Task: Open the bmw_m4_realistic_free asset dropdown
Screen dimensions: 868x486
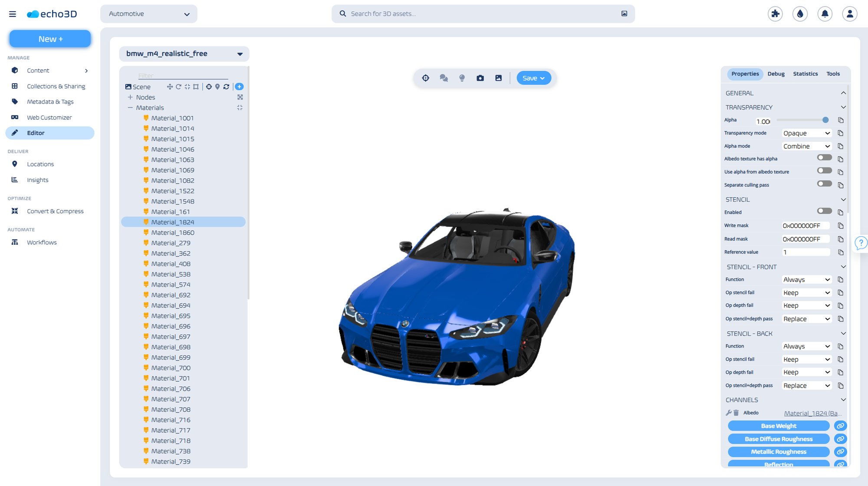Action: (184, 54)
